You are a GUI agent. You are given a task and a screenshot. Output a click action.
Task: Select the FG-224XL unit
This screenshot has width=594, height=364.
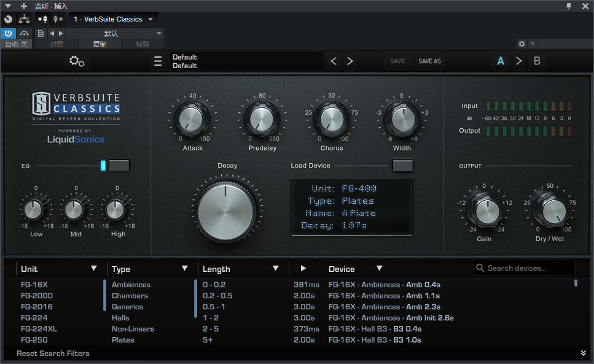point(39,329)
